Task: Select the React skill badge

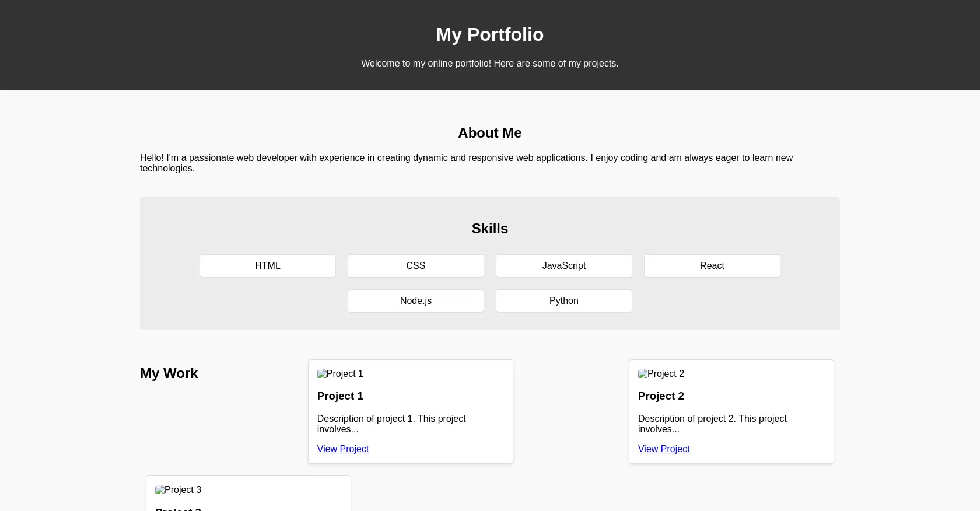Action: [712, 265]
